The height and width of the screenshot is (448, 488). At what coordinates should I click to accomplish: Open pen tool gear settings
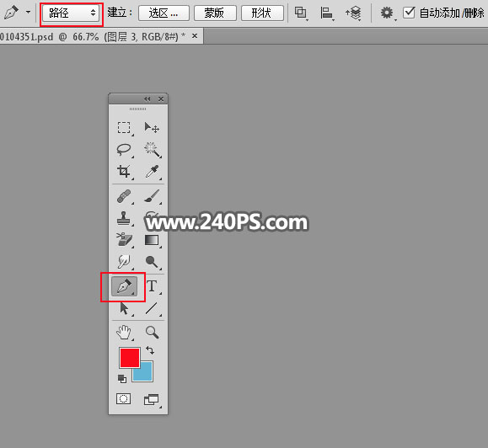point(387,13)
